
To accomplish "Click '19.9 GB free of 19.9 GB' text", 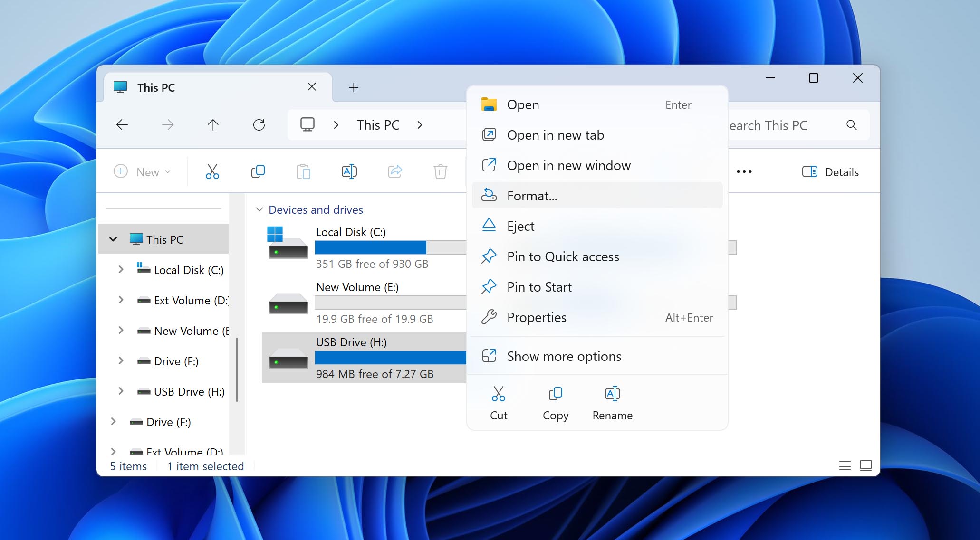I will [375, 319].
